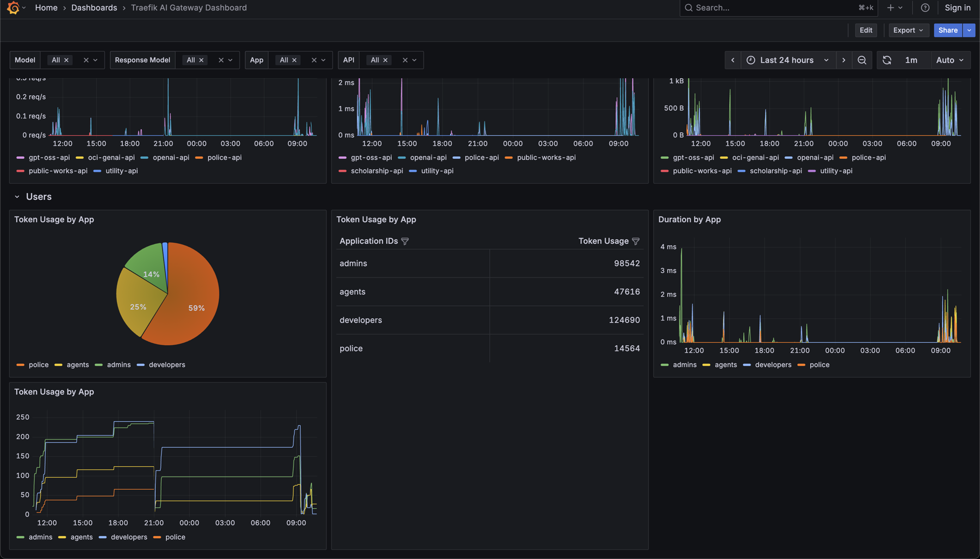Image resolution: width=980 pixels, height=559 pixels.
Task: Select the developers table row
Action: (489, 320)
